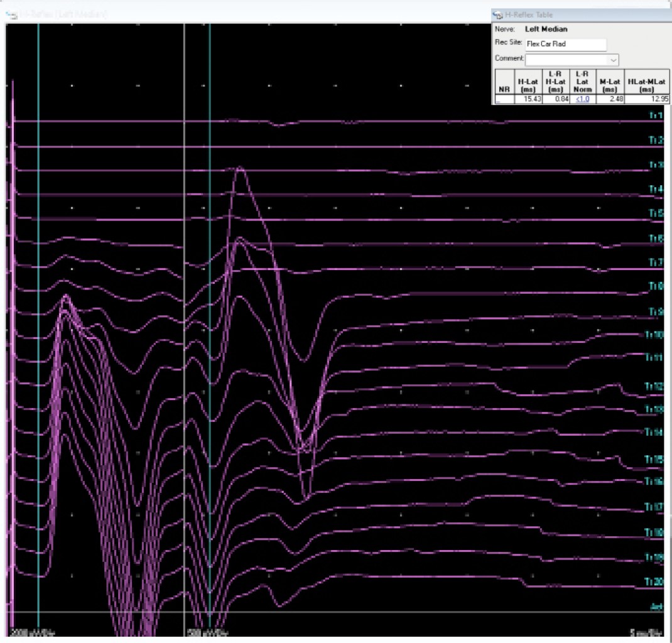
Task: Click the <1.0 L-R Lat Norm link
Action: pyautogui.click(x=582, y=99)
